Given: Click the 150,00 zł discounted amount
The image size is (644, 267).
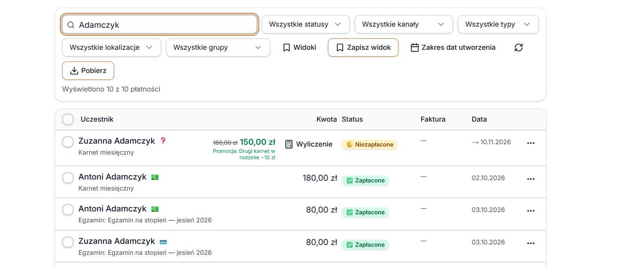Looking at the screenshot, I should click(258, 142).
